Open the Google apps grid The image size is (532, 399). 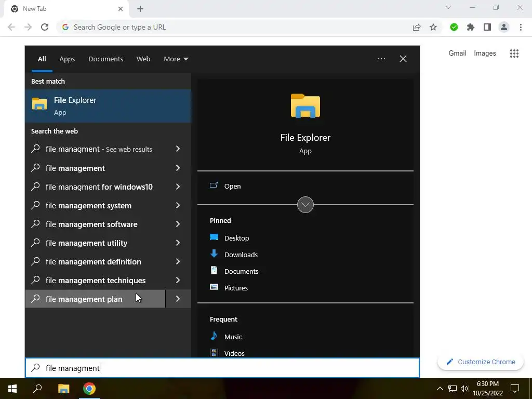click(x=514, y=54)
